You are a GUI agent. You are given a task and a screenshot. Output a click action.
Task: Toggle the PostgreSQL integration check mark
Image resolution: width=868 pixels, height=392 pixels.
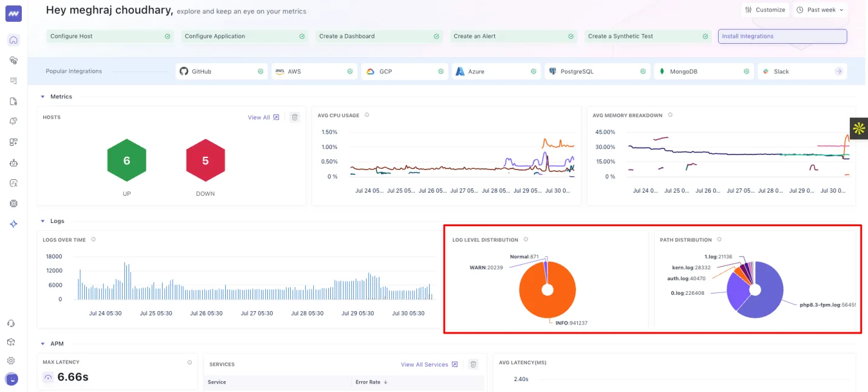(643, 71)
